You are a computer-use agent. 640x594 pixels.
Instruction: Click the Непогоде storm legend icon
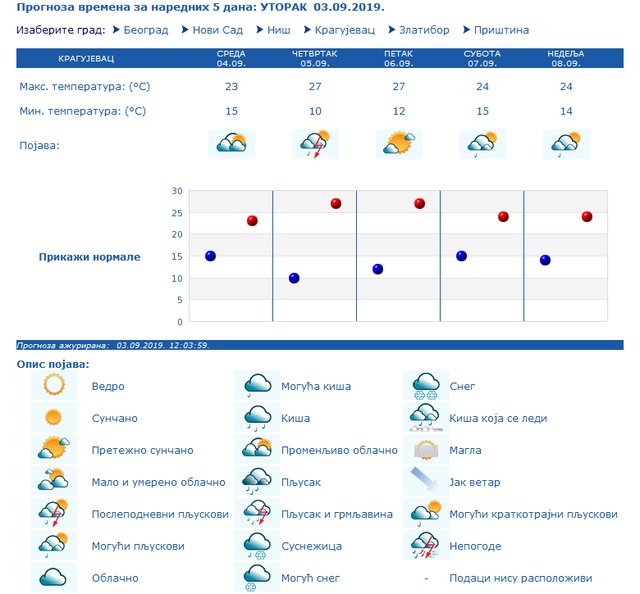[x=426, y=545]
